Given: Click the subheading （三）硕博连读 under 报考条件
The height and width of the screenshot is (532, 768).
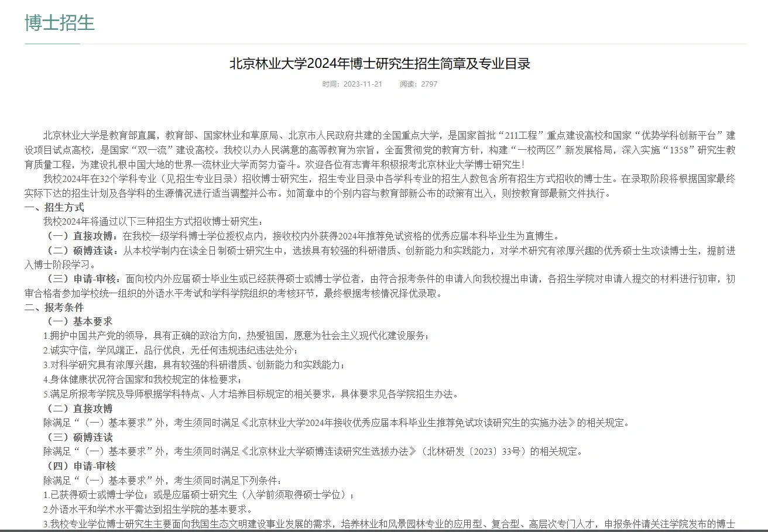Looking at the screenshot, I should tap(78, 437).
